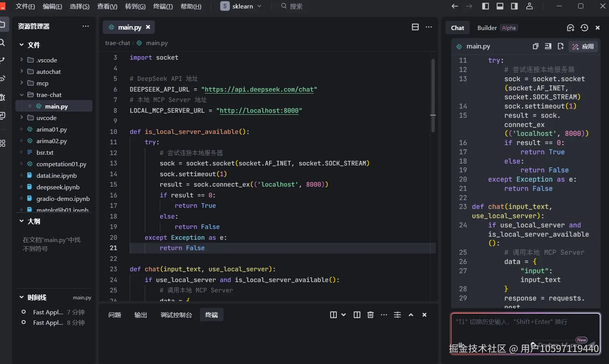This screenshot has width=609, height=364.
Task: Click the kill terminal trash icon
Action: tap(370, 315)
